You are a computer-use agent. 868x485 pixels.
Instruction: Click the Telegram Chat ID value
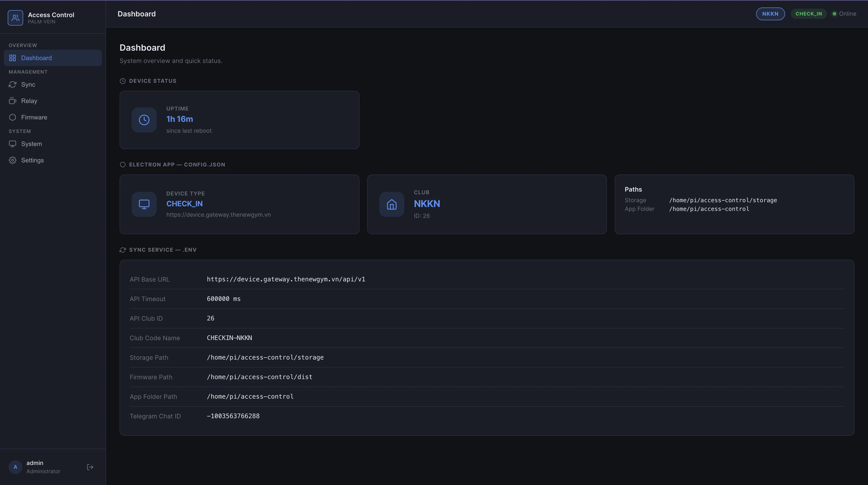(x=233, y=416)
